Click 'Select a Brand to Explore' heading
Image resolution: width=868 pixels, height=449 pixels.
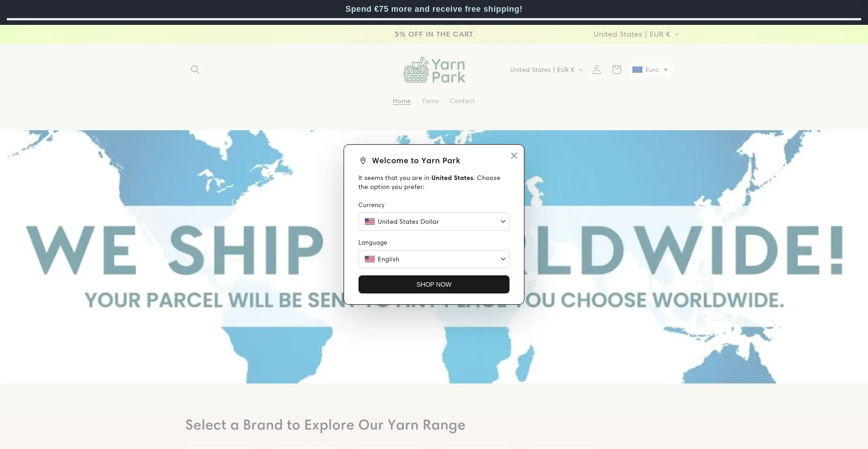(x=325, y=425)
